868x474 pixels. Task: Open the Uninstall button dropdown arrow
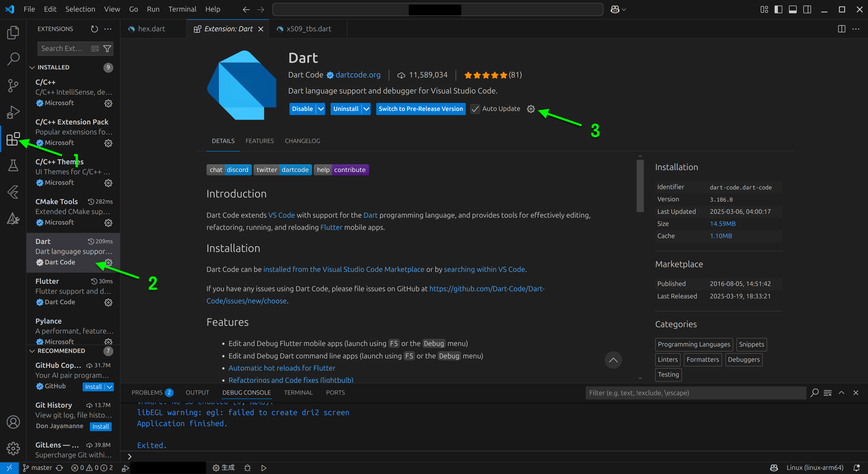pyautogui.click(x=366, y=109)
